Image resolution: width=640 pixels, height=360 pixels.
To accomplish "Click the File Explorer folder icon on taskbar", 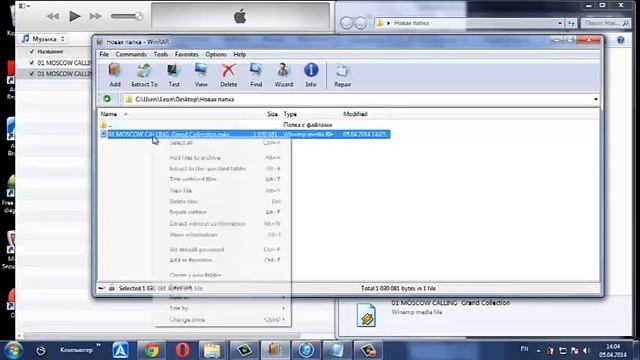I will pos(212,350).
